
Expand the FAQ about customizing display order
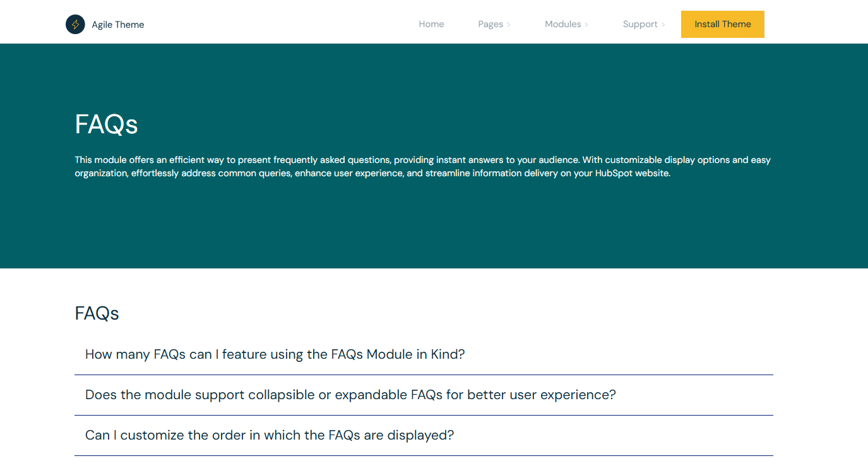click(424, 435)
